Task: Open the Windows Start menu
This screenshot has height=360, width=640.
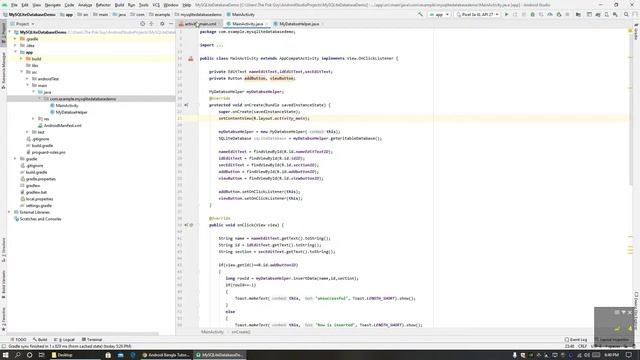Action: [x=6, y=355]
